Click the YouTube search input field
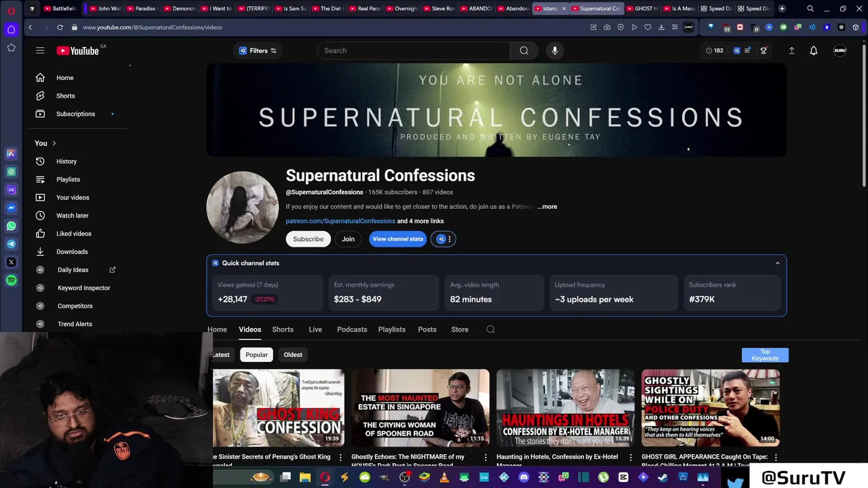Image resolution: width=868 pixels, height=488 pixels. click(414, 50)
